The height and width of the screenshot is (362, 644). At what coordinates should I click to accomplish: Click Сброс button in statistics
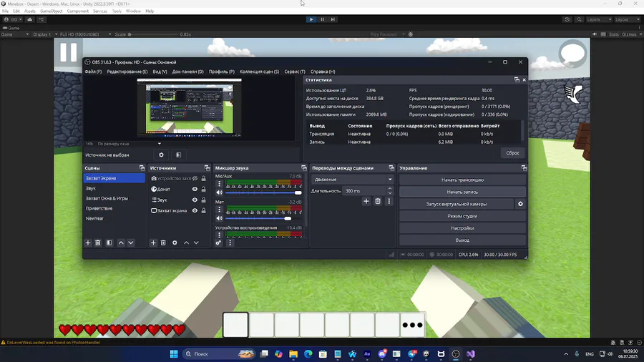click(x=512, y=153)
